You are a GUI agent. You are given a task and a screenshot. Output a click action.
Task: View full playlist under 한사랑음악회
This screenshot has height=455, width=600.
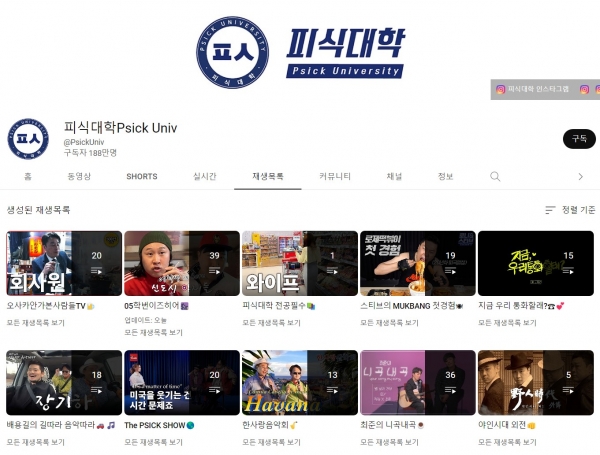(271, 442)
